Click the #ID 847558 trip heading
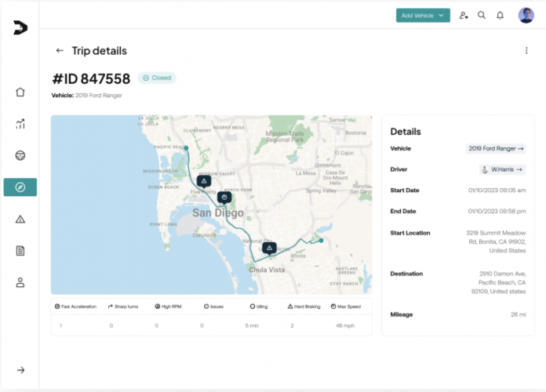 point(91,78)
